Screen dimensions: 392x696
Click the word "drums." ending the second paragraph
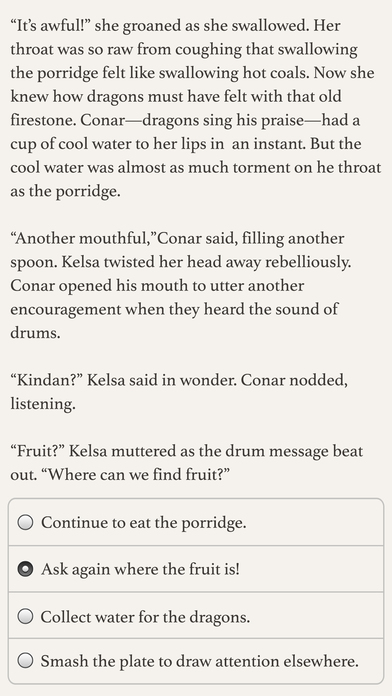(35, 333)
